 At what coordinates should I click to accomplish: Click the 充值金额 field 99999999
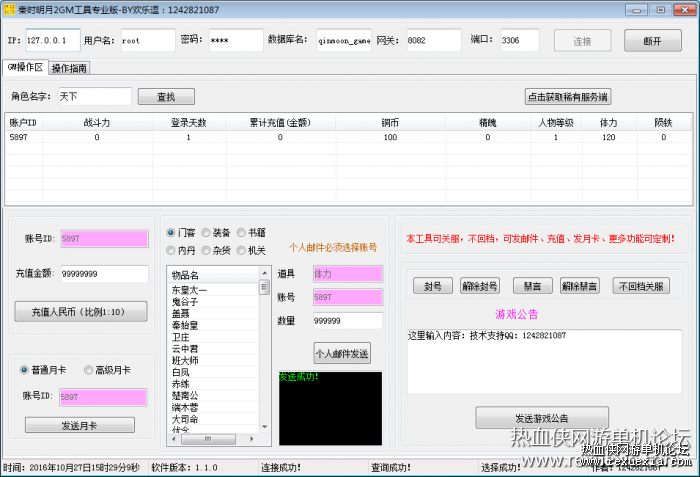[104, 274]
